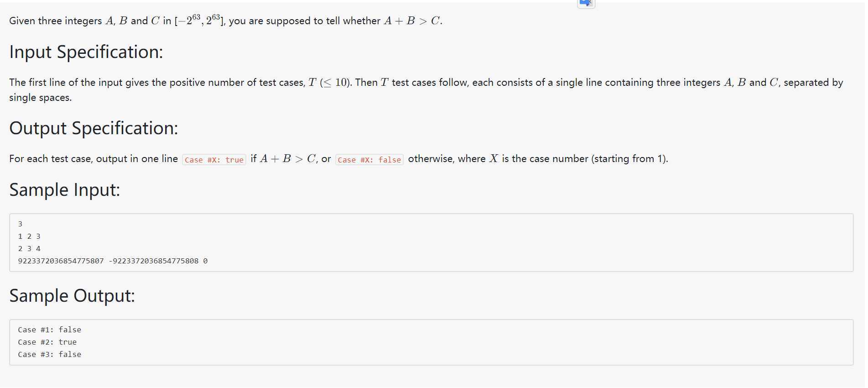Click the translate icon at top
The width and height of the screenshot is (868, 388).
click(586, 4)
